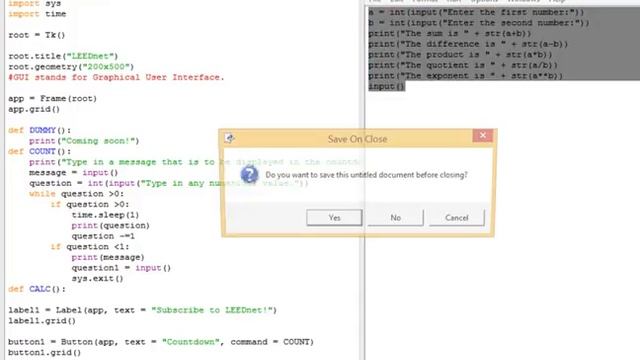Click the 'sys.exit()' line
This screenshot has height=360, width=640.
[x=98, y=279]
